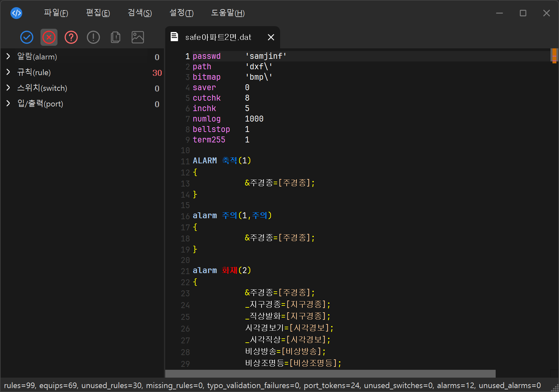The height and width of the screenshot is (392, 559).
Task: Open the 파일(F) menu
Action: coord(56,13)
